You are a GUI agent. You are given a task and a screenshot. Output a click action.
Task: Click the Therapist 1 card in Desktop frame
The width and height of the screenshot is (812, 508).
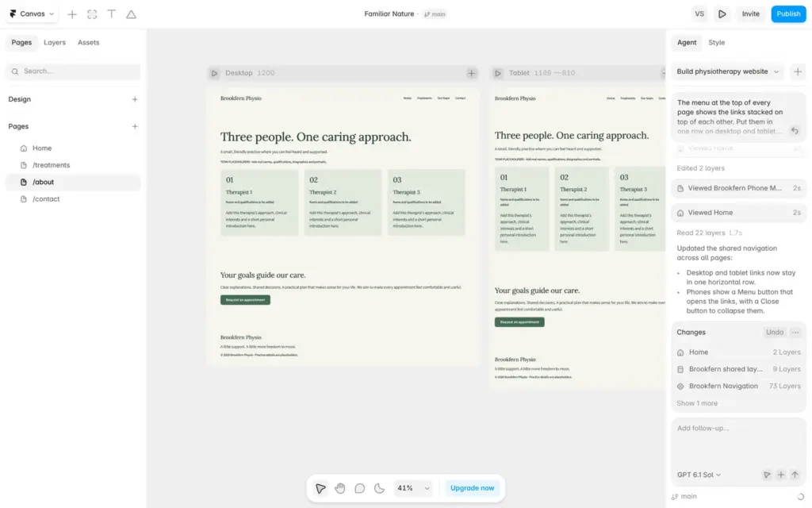259,202
